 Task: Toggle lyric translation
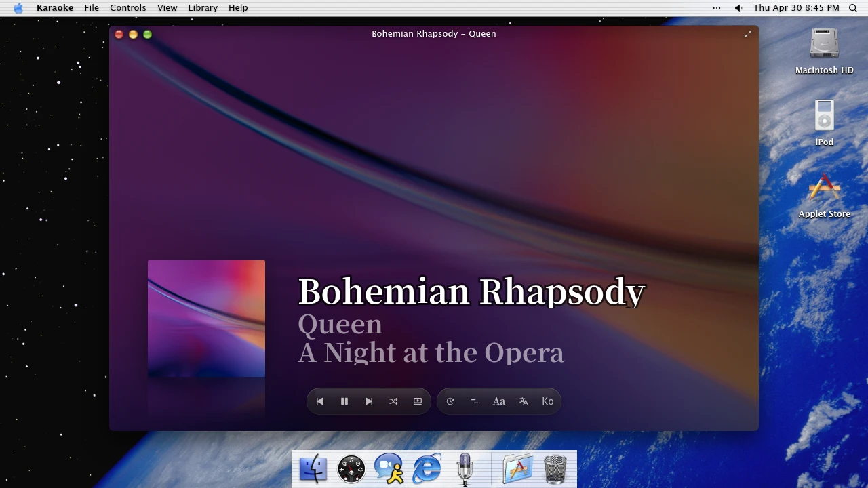point(524,401)
